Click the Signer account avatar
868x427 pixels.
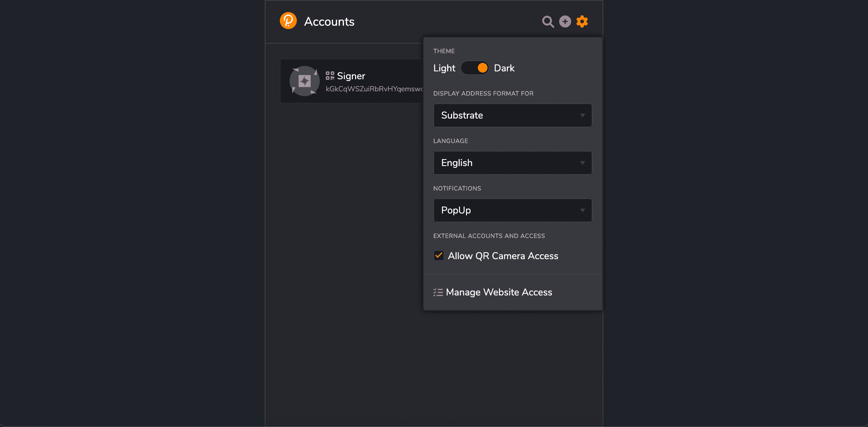304,81
